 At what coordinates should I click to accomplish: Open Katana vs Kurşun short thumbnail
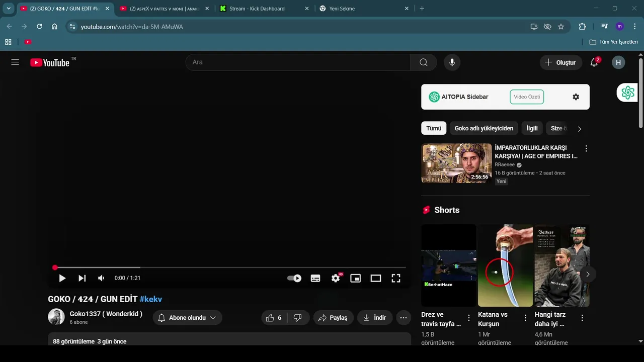tap(505, 265)
